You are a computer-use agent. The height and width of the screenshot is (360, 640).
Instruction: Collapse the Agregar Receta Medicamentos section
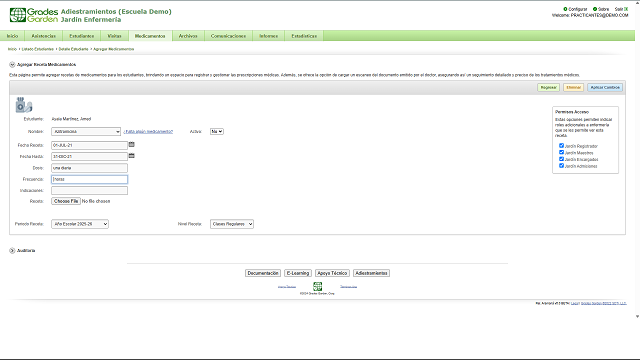[12, 64]
